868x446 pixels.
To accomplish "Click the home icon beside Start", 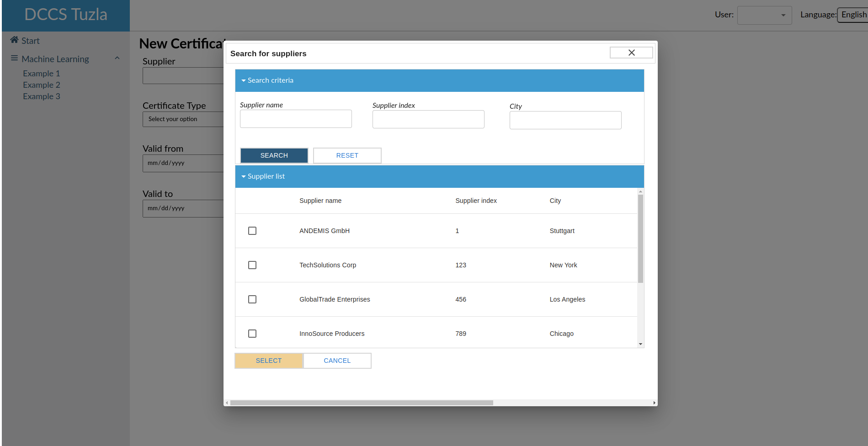I will pos(14,40).
